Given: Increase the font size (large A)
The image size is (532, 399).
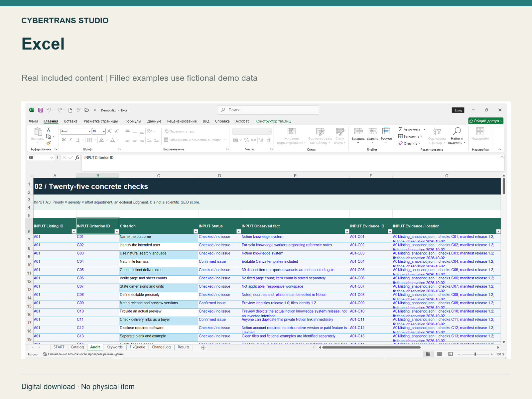Looking at the screenshot, I should tap(109, 131).
